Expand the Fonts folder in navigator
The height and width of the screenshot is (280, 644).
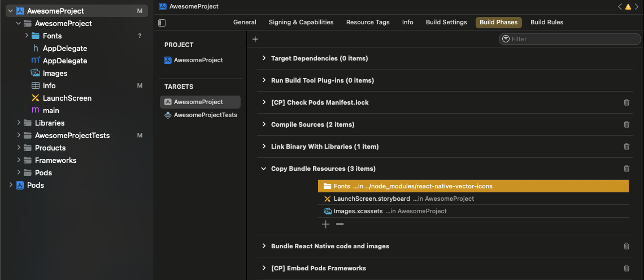click(x=27, y=36)
